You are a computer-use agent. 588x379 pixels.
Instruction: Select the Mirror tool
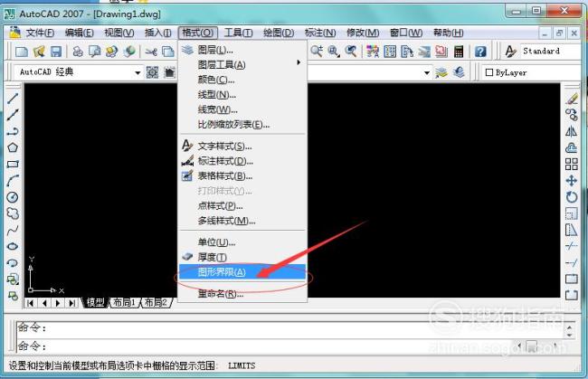[572, 131]
